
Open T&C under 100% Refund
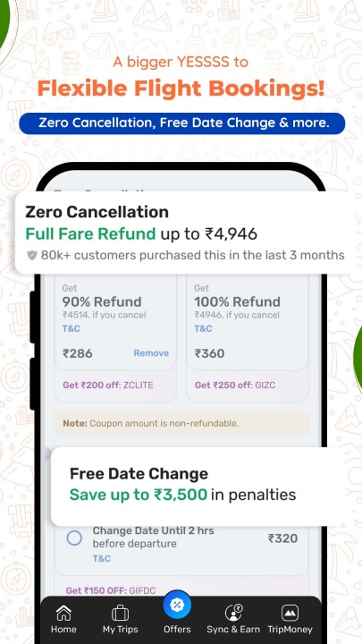click(x=203, y=328)
